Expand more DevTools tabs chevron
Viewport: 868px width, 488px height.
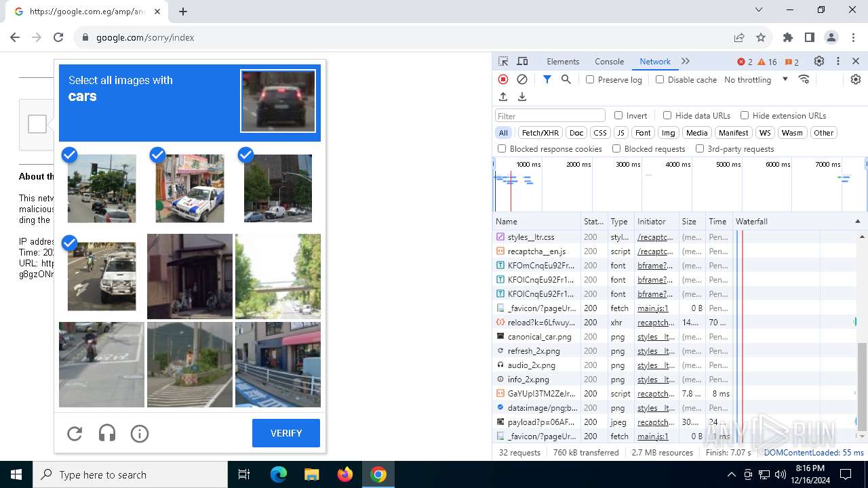(686, 61)
